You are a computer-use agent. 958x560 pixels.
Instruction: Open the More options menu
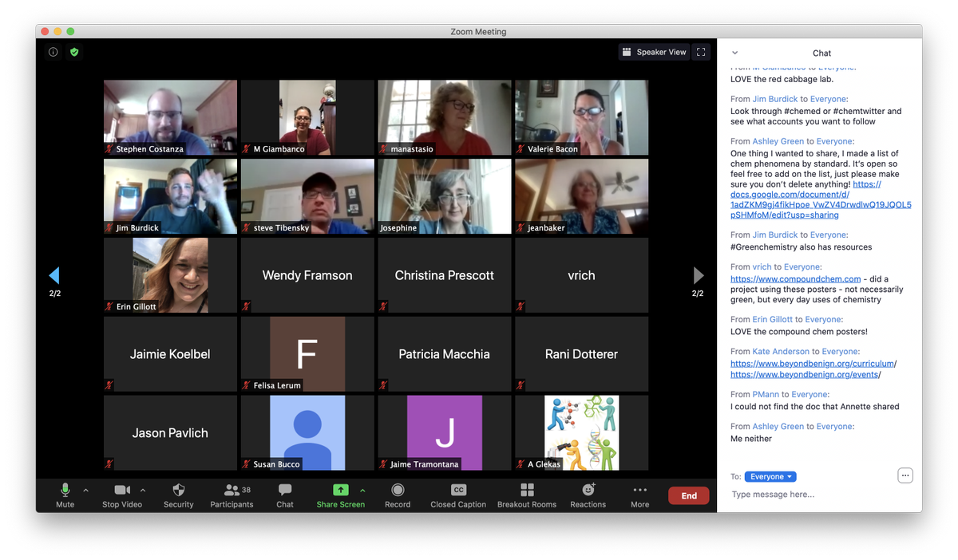[x=639, y=495]
